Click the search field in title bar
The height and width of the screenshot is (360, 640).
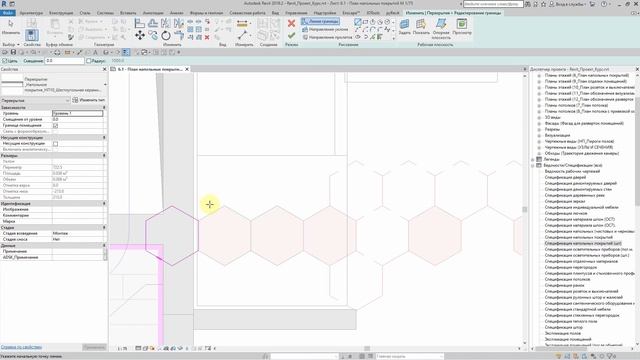click(493, 4)
